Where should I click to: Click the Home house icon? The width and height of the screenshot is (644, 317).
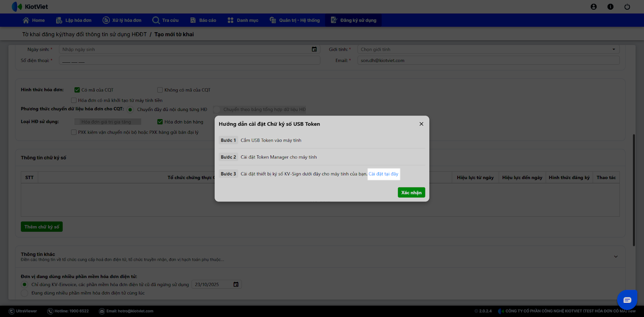(26, 20)
